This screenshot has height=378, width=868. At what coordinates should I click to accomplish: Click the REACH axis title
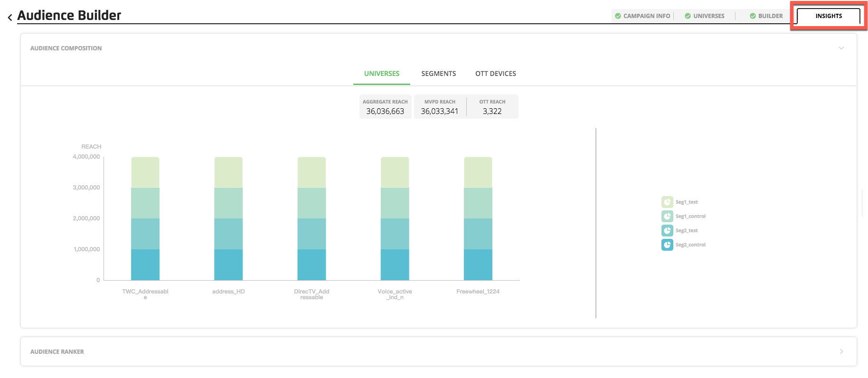pyautogui.click(x=91, y=147)
